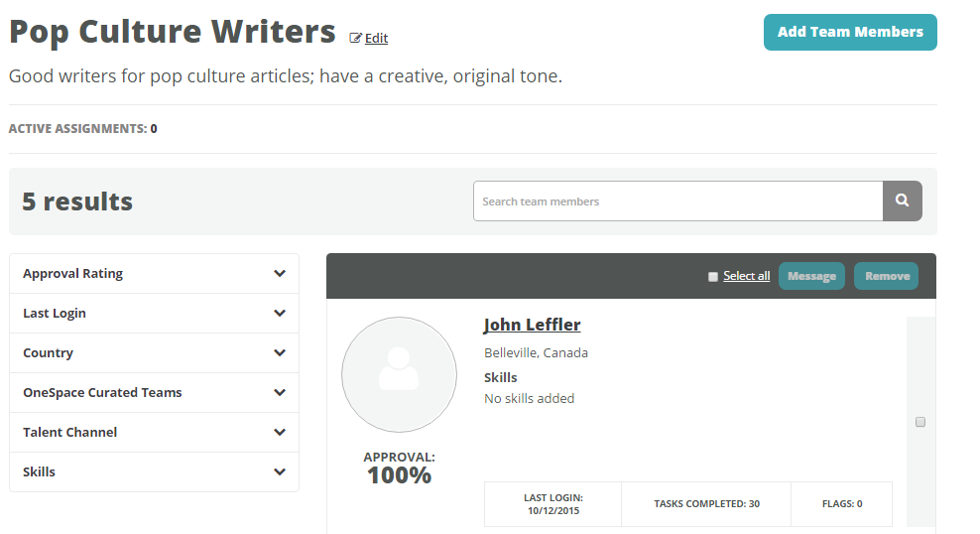The width and height of the screenshot is (980, 534).
Task: Click the magnifying glass search icon
Action: click(x=902, y=200)
